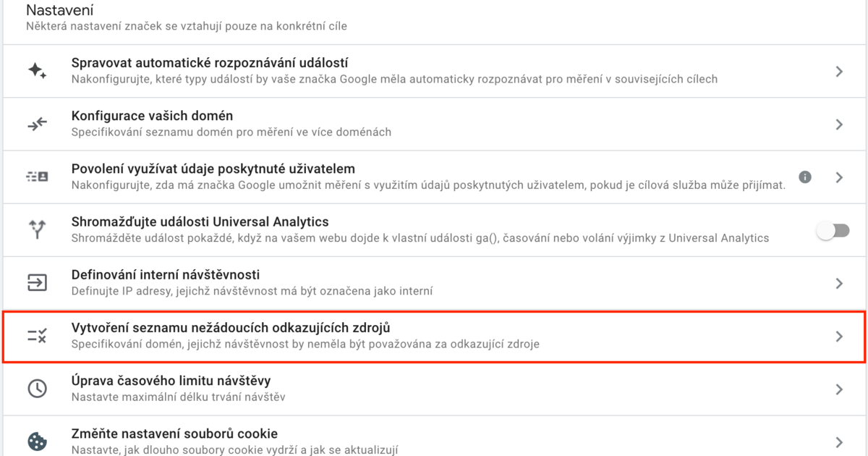The image size is (868, 456).
Task: Click the user-provided data permission icon
Action: coord(37,177)
